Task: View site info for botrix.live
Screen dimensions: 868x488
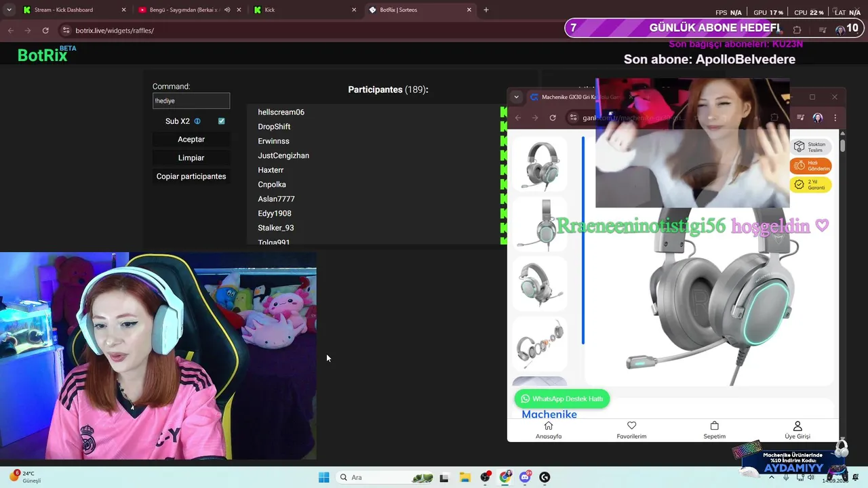Action: (66, 30)
